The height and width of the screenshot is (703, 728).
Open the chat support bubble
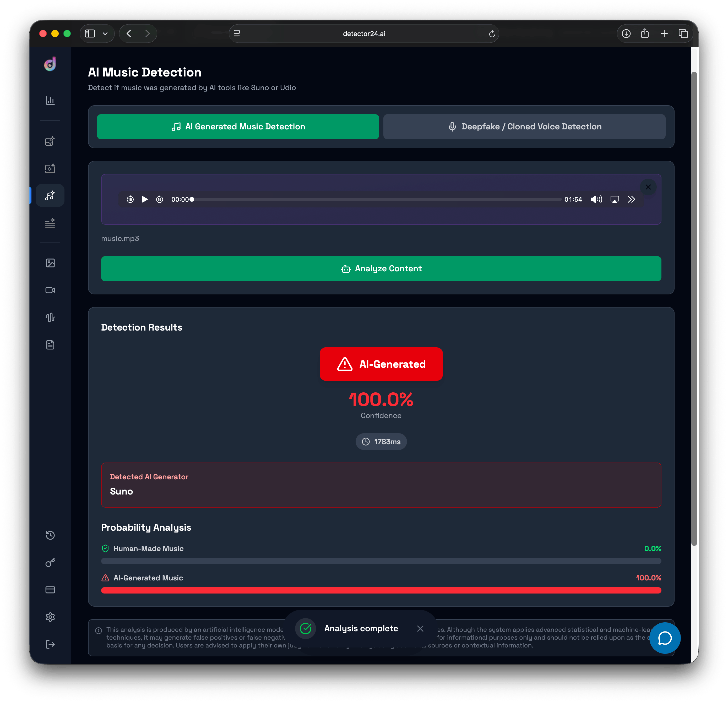click(x=665, y=638)
